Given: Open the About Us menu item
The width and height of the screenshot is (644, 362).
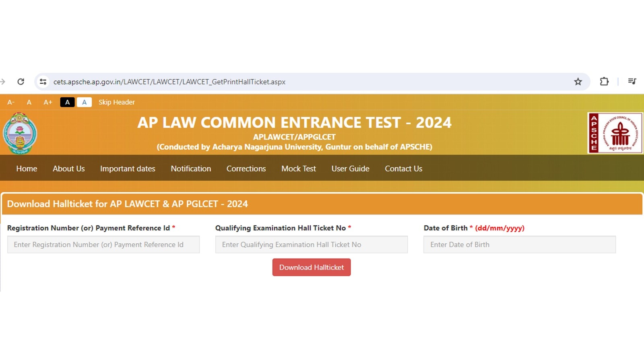Looking at the screenshot, I should pos(69,169).
